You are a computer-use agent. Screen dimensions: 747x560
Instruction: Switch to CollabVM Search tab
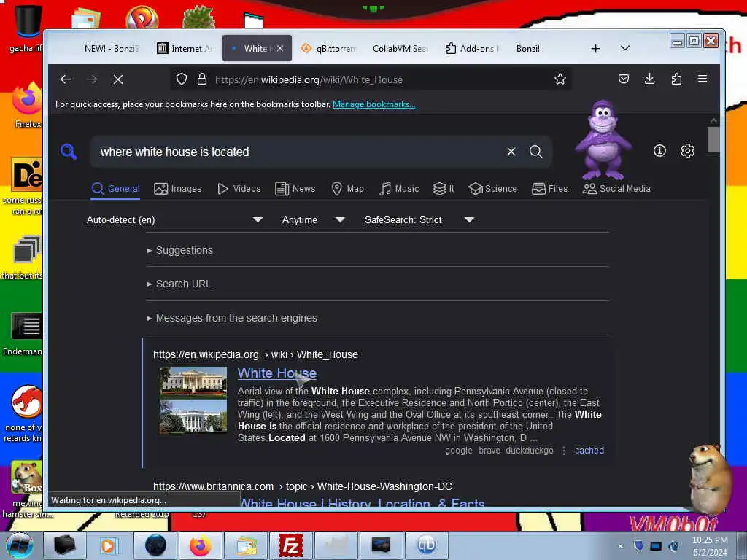[x=400, y=49]
